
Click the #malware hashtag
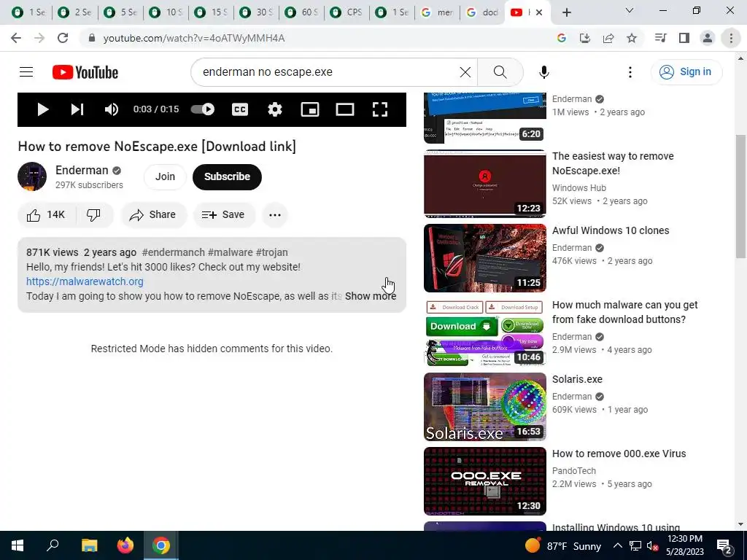point(230,252)
